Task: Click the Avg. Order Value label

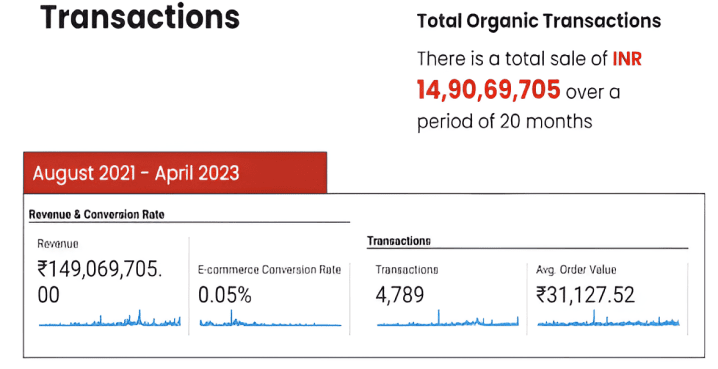Action: (x=576, y=270)
